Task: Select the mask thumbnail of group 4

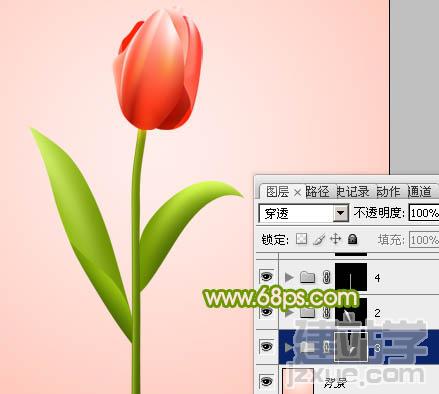Action: coord(351,277)
